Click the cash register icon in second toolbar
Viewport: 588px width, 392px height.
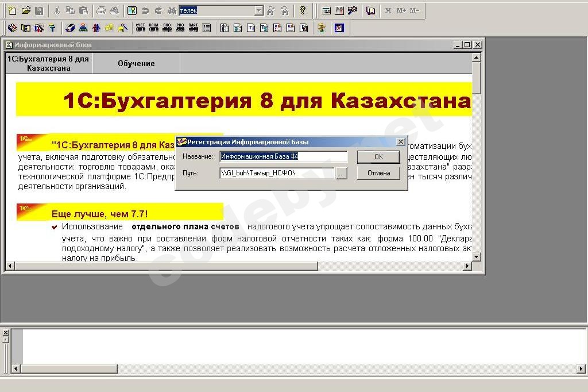coord(70,28)
